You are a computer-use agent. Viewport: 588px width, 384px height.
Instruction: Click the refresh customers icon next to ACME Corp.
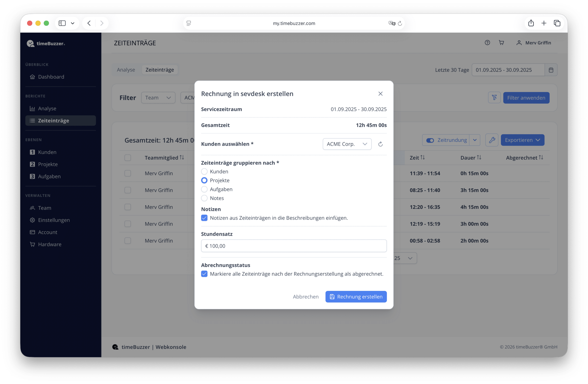[380, 144]
